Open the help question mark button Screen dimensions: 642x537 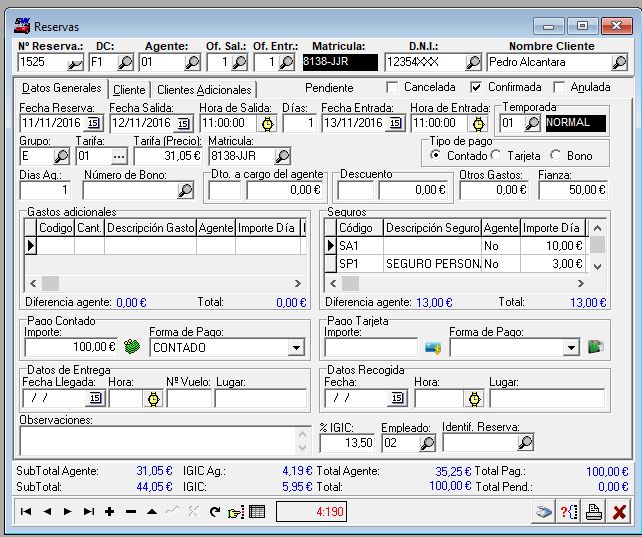pyautogui.click(x=569, y=512)
